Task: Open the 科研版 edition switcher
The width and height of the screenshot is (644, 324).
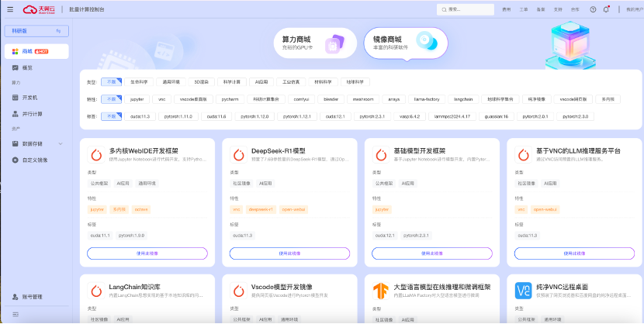Action: pos(36,31)
